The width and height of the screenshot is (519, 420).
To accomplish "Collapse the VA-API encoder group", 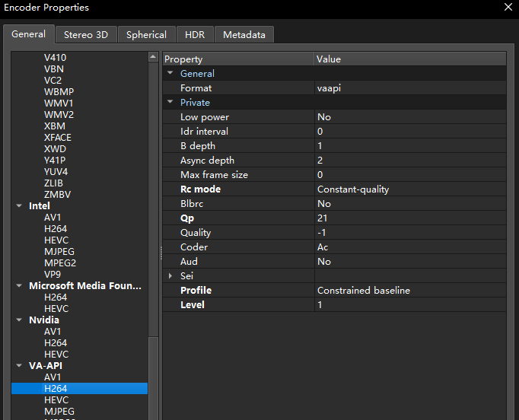I will tap(19, 366).
